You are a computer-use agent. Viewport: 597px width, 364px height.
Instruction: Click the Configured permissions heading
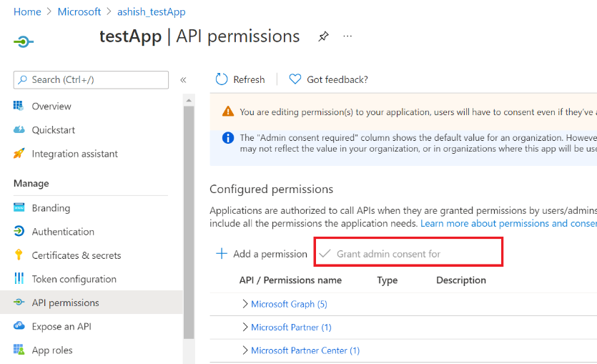pyautogui.click(x=271, y=189)
